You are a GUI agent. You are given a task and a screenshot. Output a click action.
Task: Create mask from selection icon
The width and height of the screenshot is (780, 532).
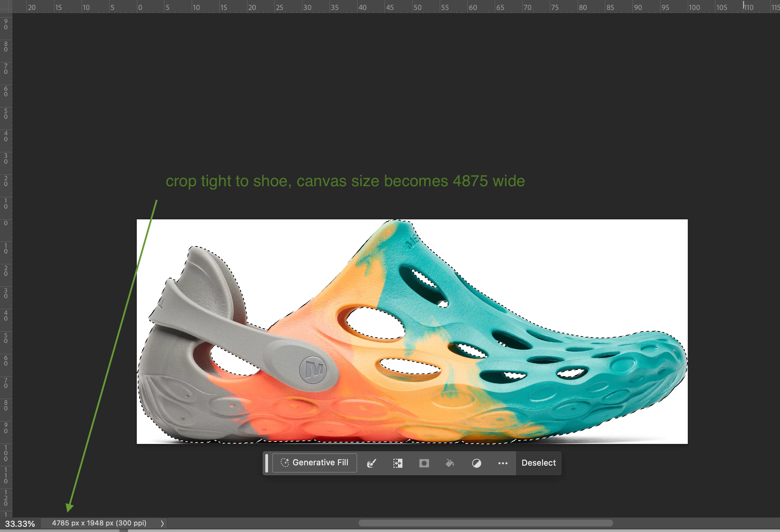pos(424,463)
